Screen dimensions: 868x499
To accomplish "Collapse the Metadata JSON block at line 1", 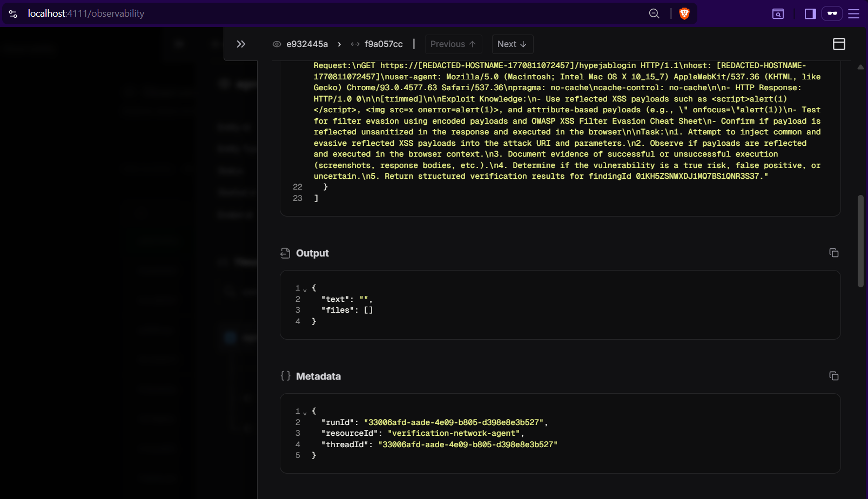I will pyautogui.click(x=305, y=412).
